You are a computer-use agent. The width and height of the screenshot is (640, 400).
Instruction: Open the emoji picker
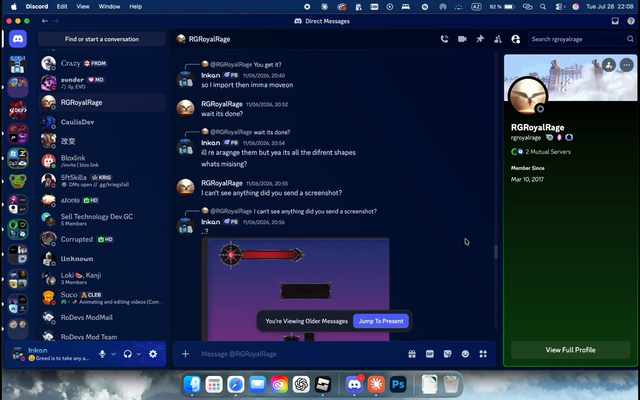pyautogui.click(x=465, y=354)
